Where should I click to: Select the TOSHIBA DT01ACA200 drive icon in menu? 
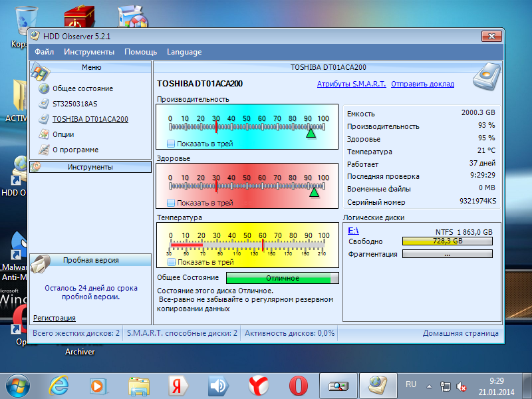[x=44, y=119]
